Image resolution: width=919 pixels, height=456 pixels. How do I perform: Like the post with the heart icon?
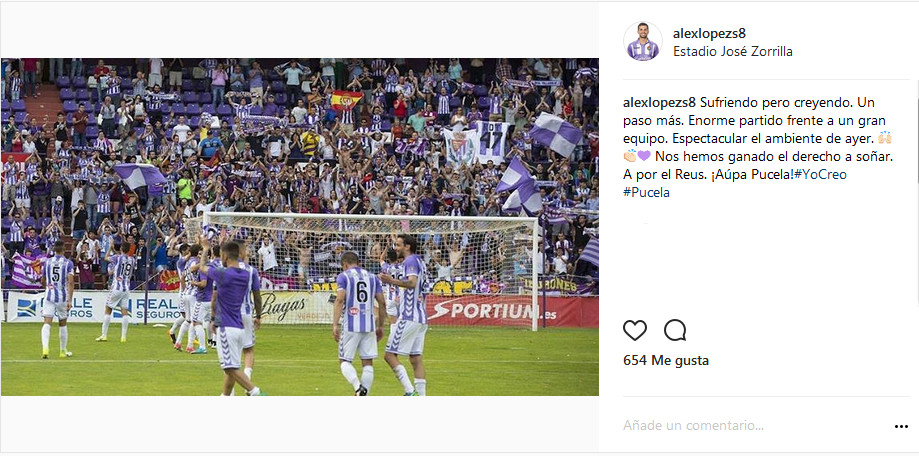(x=634, y=331)
